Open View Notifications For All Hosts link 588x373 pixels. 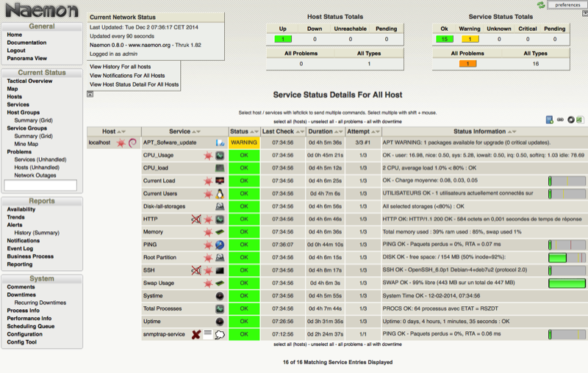pyautogui.click(x=127, y=76)
